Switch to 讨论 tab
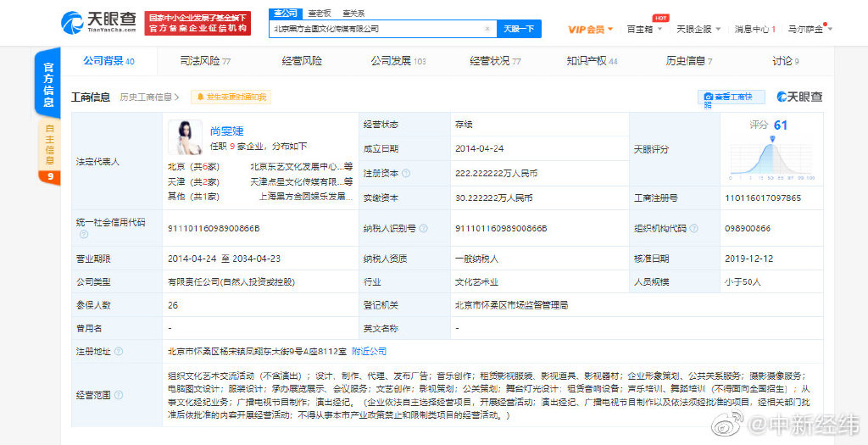The width and height of the screenshot is (868, 445). pyautogui.click(x=786, y=61)
